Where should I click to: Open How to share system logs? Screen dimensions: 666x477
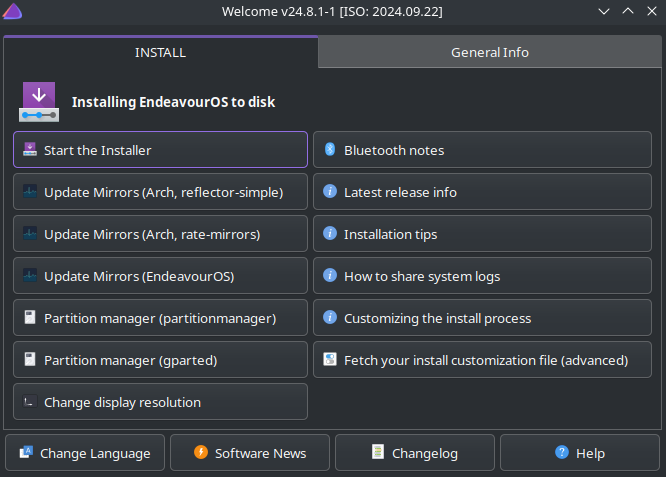pos(482,276)
